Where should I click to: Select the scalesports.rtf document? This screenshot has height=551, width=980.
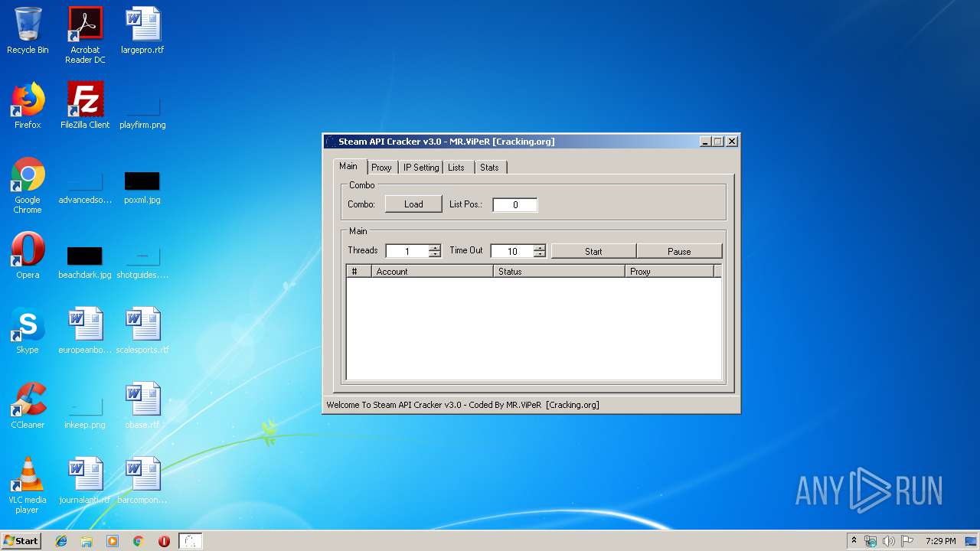click(142, 331)
